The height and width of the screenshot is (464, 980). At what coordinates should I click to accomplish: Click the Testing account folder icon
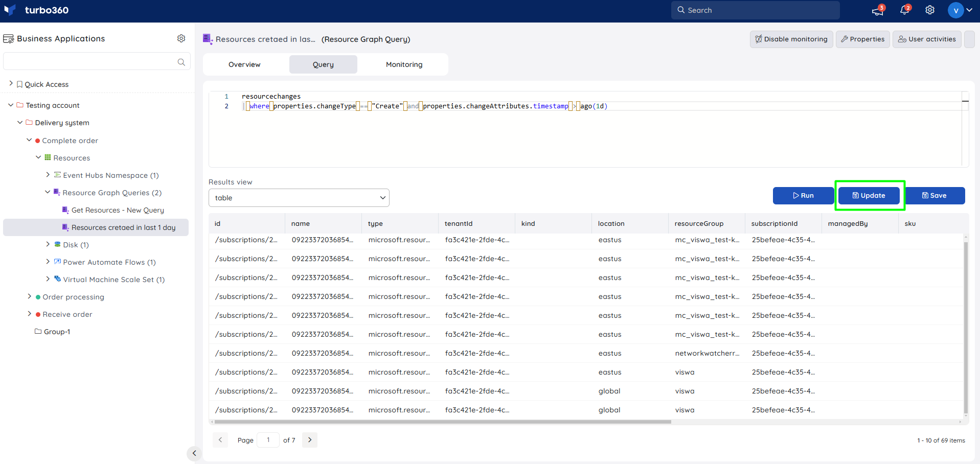click(x=20, y=105)
